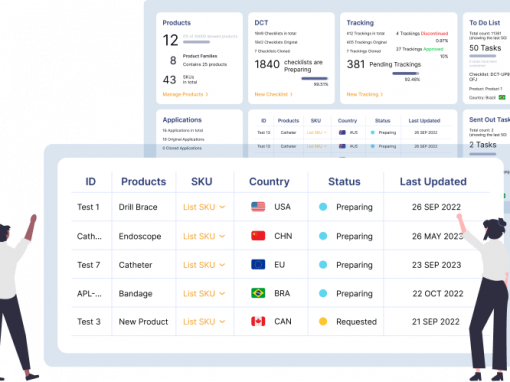Select the Test 7 Catheter row

click(280, 265)
